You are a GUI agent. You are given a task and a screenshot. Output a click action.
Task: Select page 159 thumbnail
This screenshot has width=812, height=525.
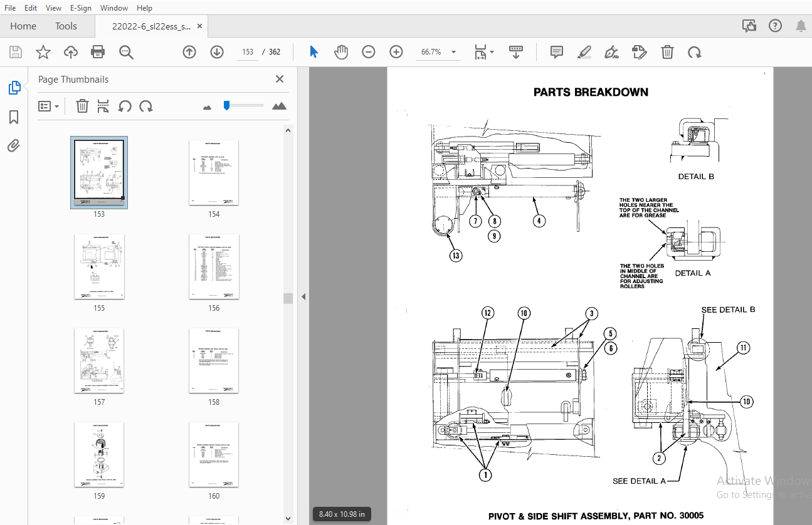click(99, 454)
